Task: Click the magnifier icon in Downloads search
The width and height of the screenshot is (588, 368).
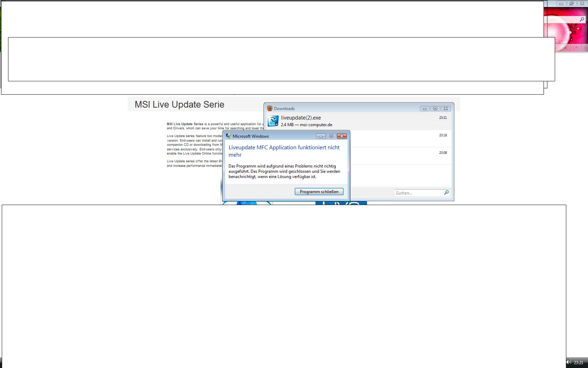Action: coord(446,192)
